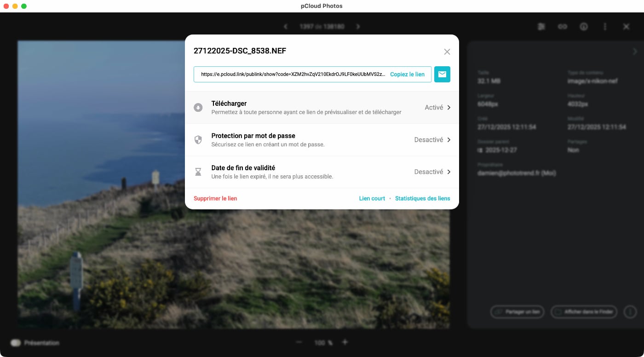The image size is (644, 357).
Task: Click the hourglass icon for expiry date
Action: click(198, 172)
